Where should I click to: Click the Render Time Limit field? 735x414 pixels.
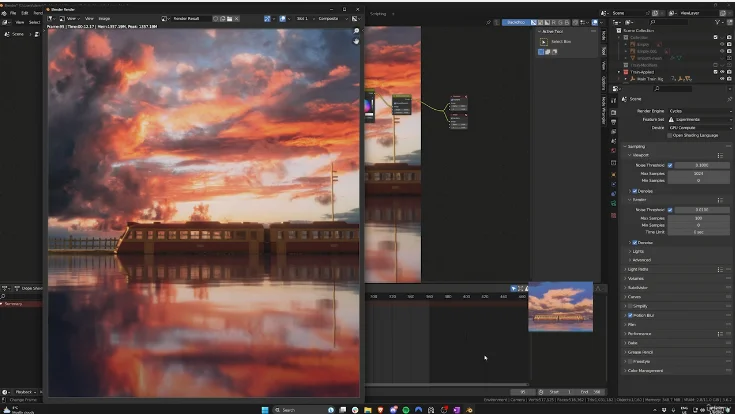tap(698, 232)
